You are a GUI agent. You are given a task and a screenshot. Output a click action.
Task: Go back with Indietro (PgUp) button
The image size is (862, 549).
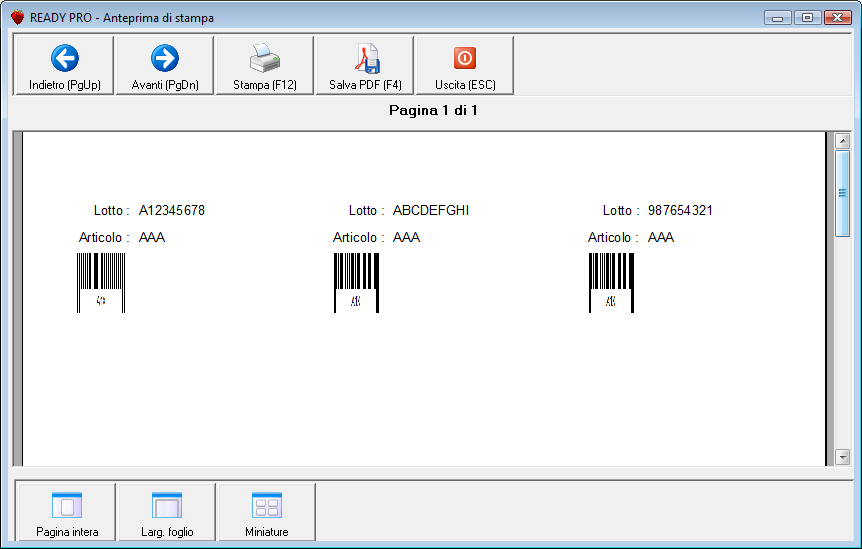pyautogui.click(x=64, y=65)
